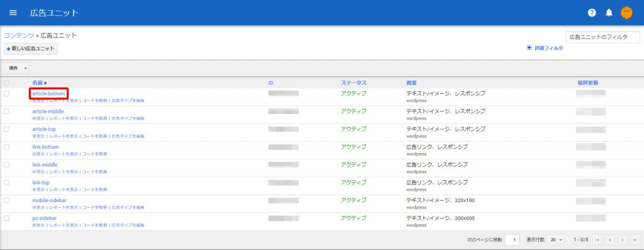Check the link-top row checkbox
Viewport: 644px width, 250px height.
(x=6, y=182)
